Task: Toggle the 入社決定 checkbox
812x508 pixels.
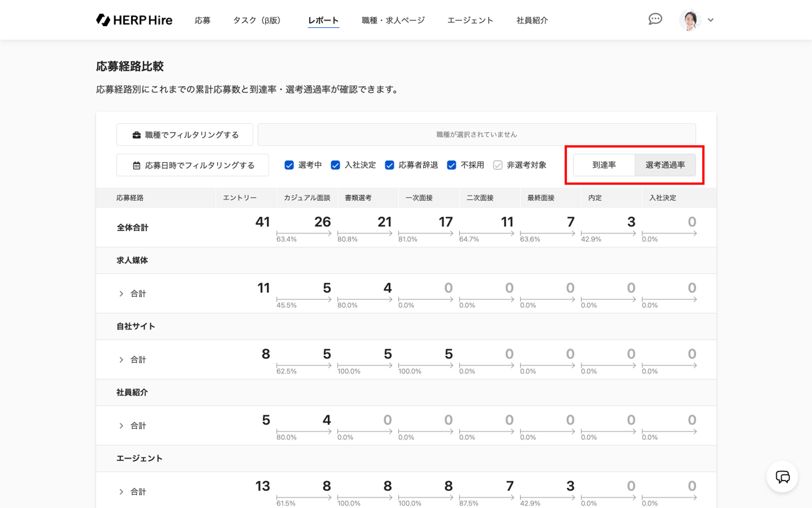Action: [335, 165]
